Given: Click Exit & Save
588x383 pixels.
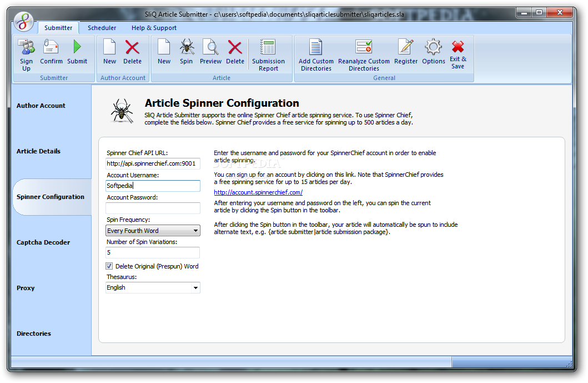Looking at the screenshot, I should pyautogui.click(x=458, y=54).
